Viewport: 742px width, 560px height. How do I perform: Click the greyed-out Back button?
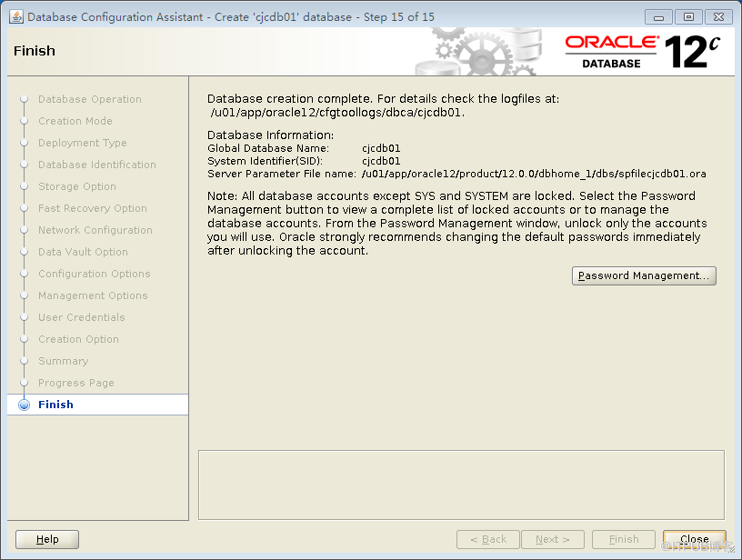point(488,539)
